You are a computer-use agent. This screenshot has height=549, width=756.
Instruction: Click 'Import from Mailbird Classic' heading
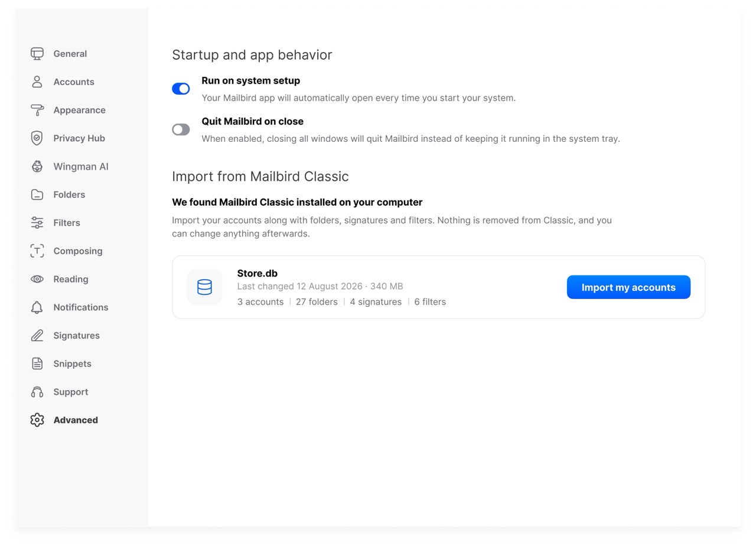tap(260, 177)
